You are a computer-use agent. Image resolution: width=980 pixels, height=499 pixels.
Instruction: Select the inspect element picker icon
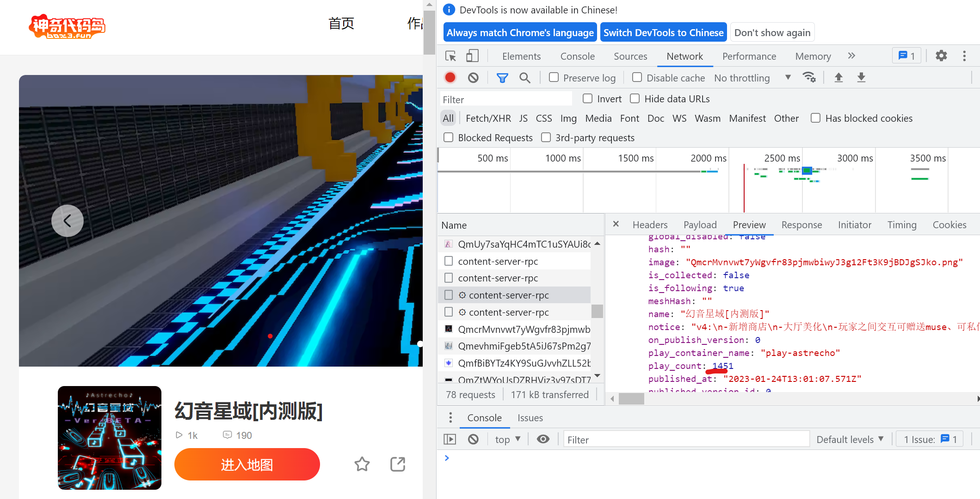(450, 56)
